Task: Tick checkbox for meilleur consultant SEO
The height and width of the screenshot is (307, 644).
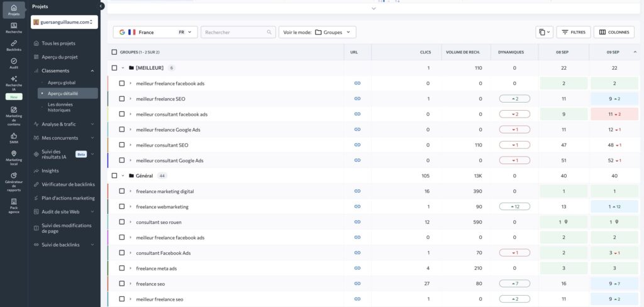Action: 121,145
